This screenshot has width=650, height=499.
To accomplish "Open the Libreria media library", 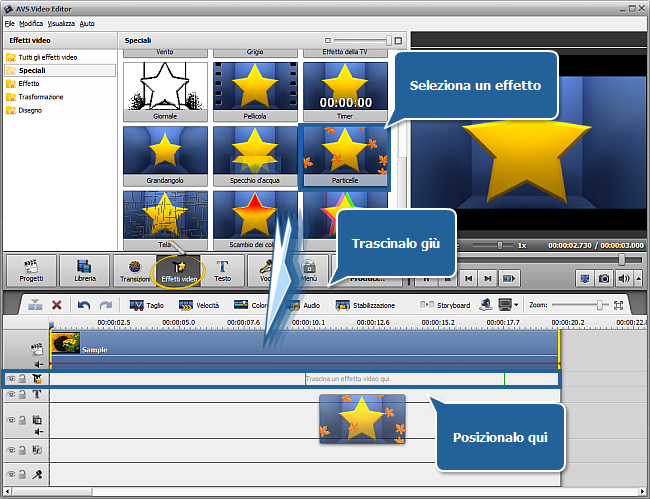I will pos(84,270).
